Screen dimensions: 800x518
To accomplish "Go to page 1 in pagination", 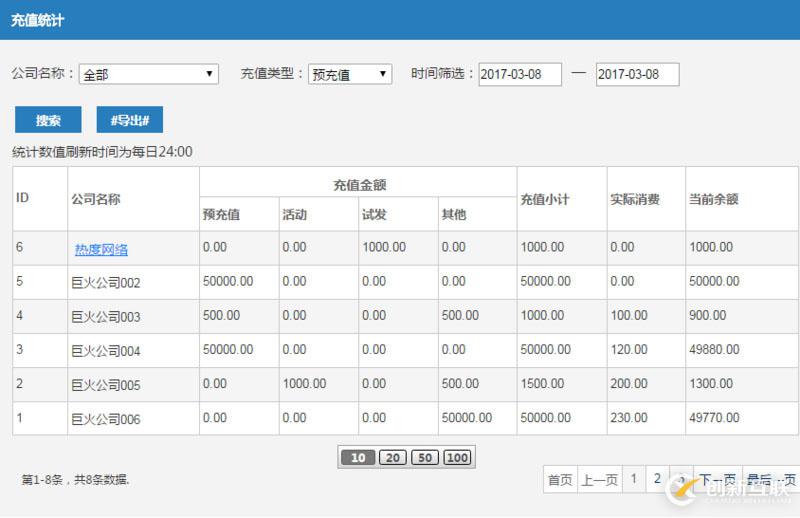I will point(634,479).
